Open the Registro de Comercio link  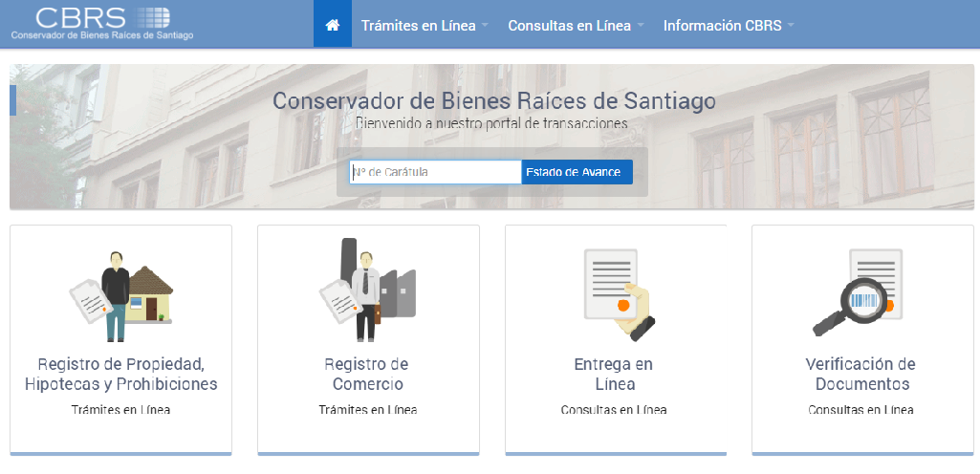click(x=367, y=375)
